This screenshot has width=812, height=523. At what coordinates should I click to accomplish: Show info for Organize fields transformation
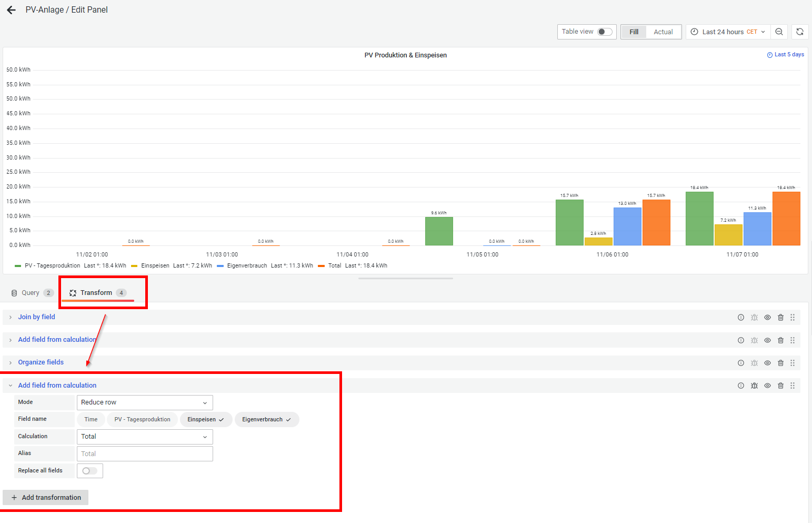[x=741, y=363]
